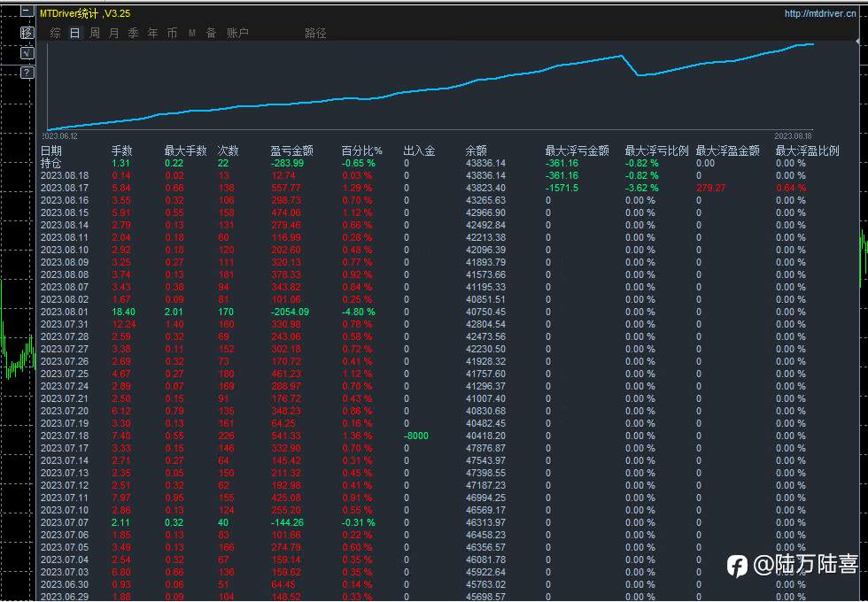Click the -8000 withdrawal value
Viewport: 868px width, 602px height.
[x=415, y=436]
